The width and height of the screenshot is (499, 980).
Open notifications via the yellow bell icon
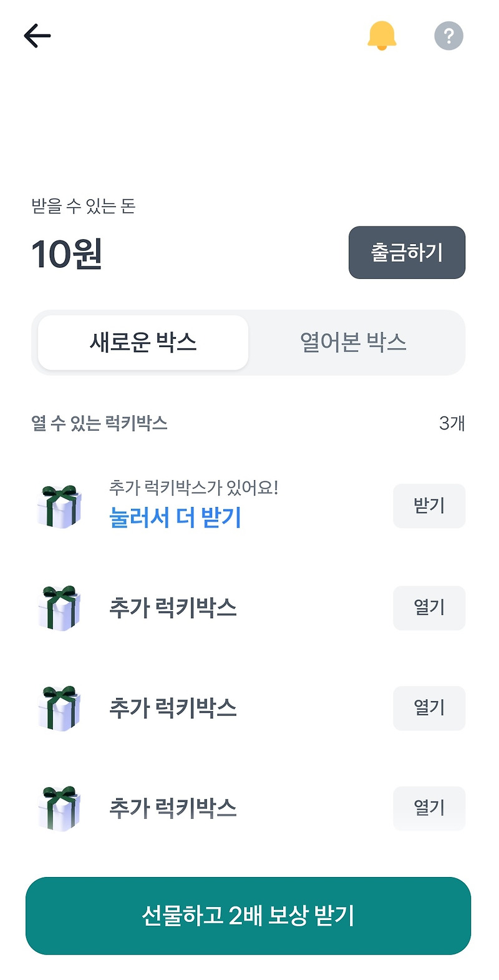(x=382, y=36)
